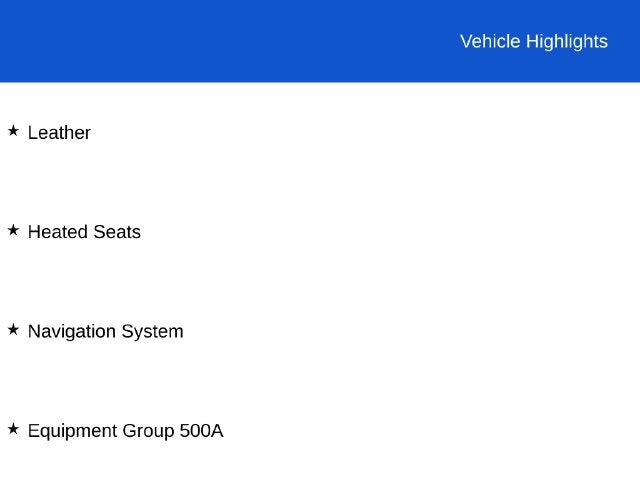Image resolution: width=640 pixels, height=480 pixels.
Task: Select the Equipment Group 500A highlight text
Action: click(x=125, y=431)
